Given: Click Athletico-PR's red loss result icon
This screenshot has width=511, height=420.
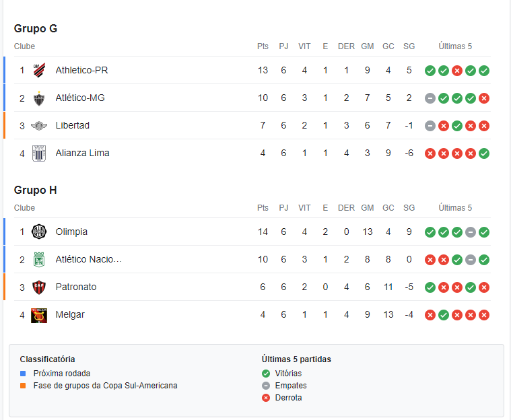Looking at the screenshot, I should 457,71.
